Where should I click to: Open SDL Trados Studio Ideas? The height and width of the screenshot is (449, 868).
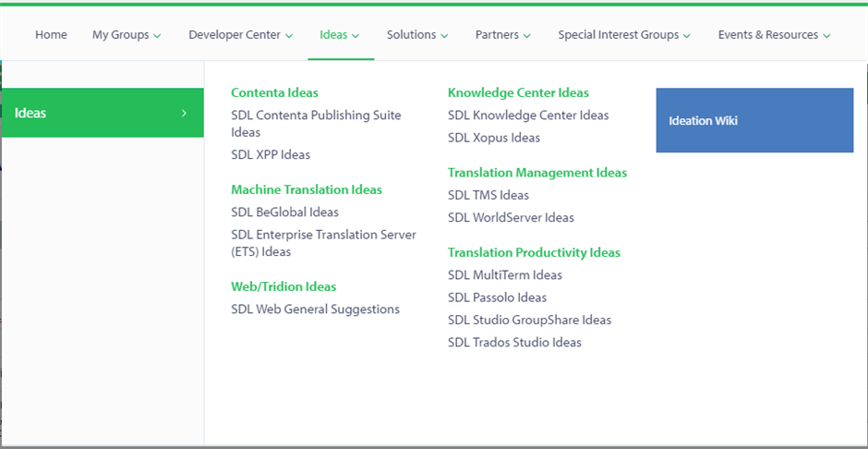pyautogui.click(x=515, y=342)
